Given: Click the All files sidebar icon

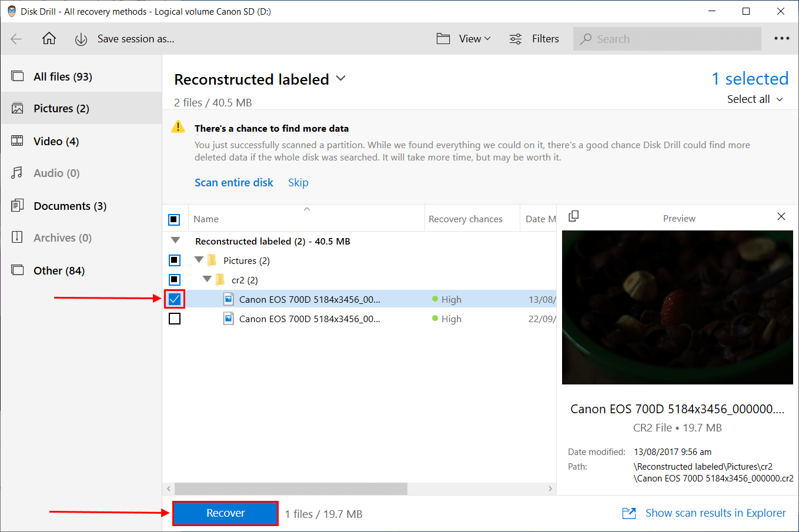Looking at the screenshot, I should click(x=18, y=76).
